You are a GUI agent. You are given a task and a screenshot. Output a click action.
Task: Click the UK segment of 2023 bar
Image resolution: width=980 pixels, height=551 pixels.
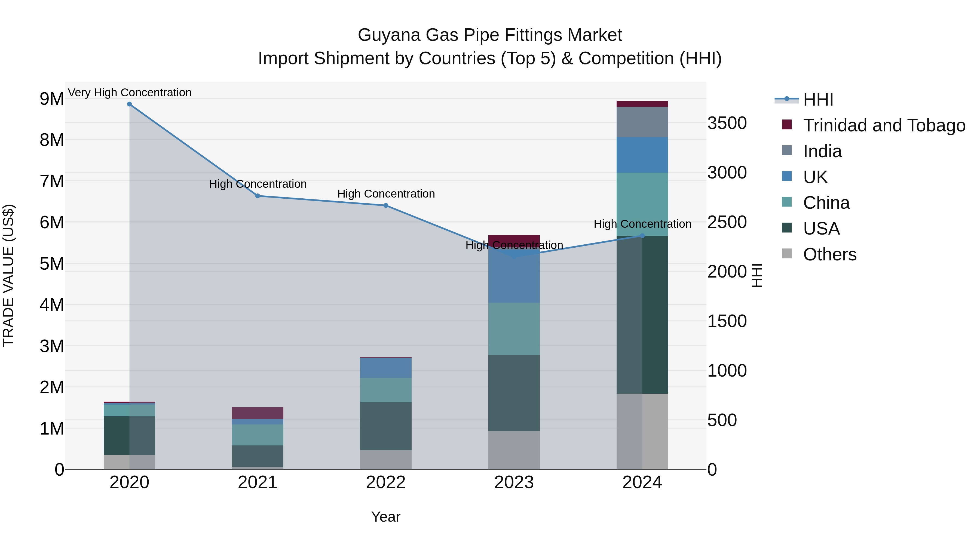point(514,275)
